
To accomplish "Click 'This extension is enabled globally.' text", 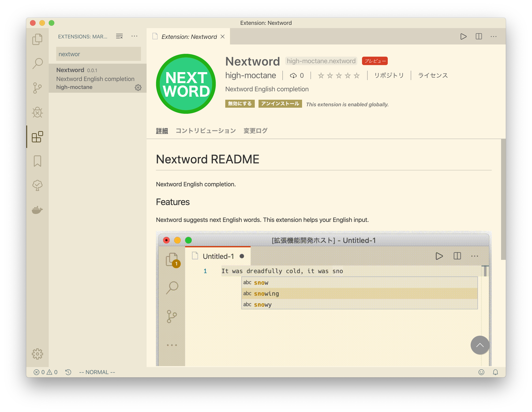I will click(x=347, y=104).
